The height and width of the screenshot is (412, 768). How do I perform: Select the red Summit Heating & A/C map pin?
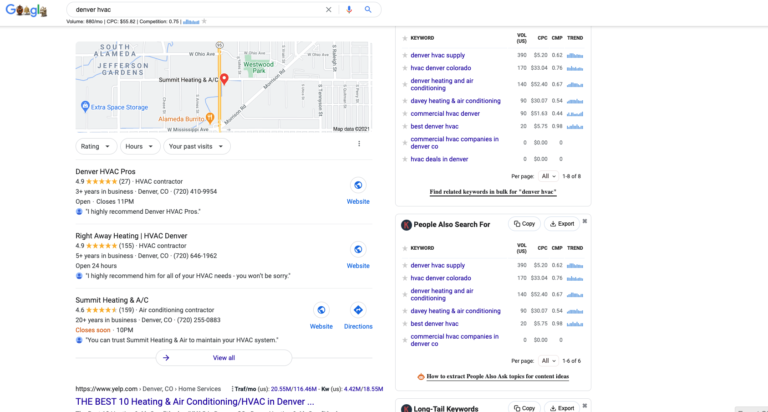click(x=224, y=79)
